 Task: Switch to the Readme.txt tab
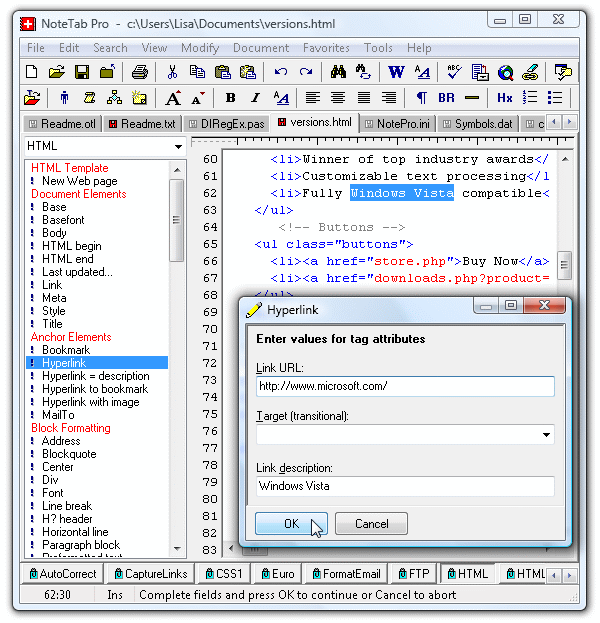tap(143, 124)
